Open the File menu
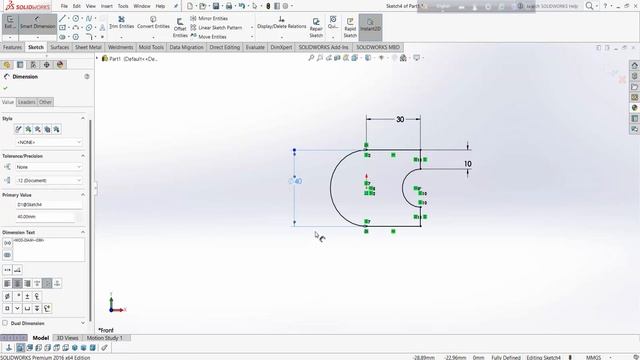 [64, 6]
